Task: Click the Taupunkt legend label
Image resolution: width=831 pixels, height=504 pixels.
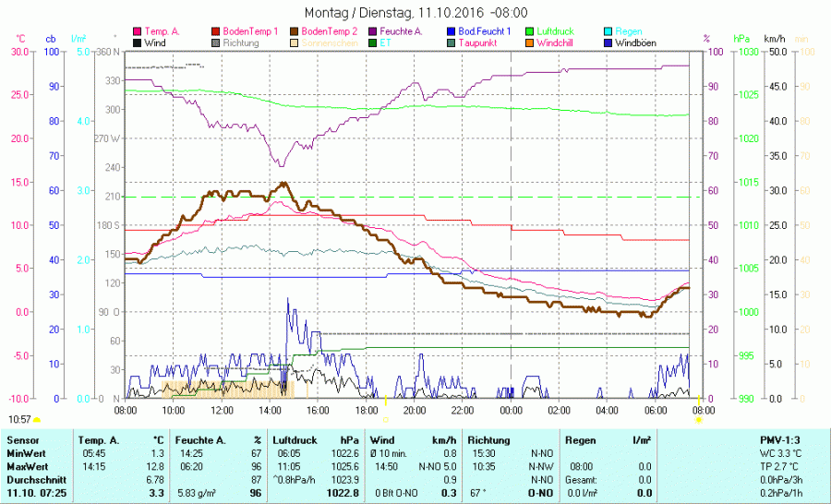Action: [x=478, y=43]
